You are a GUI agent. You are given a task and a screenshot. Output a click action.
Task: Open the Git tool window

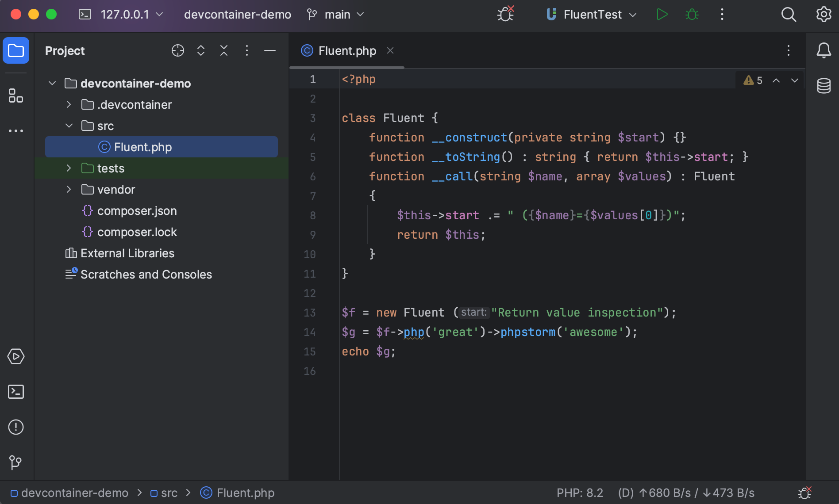(16, 462)
